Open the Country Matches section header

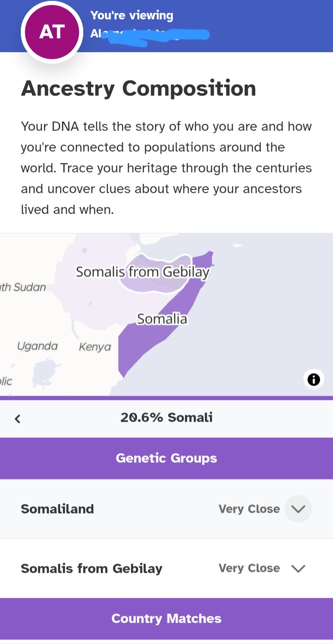coord(166,619)
